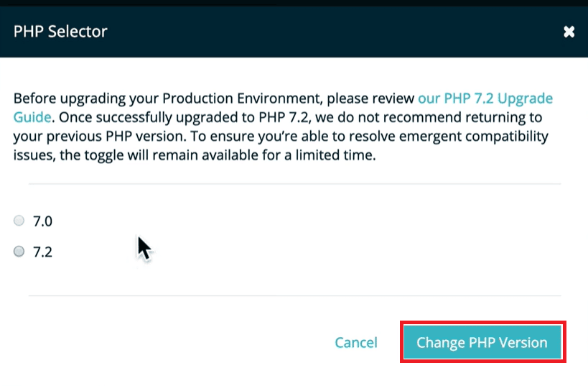588x386 pixels.
Task: Click the "7.2" version label text
Action: click(x=43, y=252)
